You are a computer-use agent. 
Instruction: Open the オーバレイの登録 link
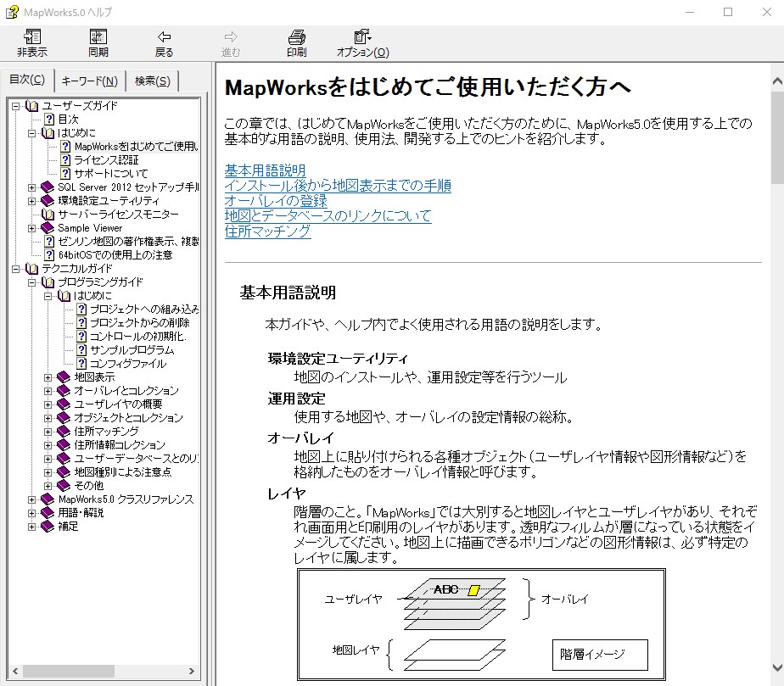(276, 200)
